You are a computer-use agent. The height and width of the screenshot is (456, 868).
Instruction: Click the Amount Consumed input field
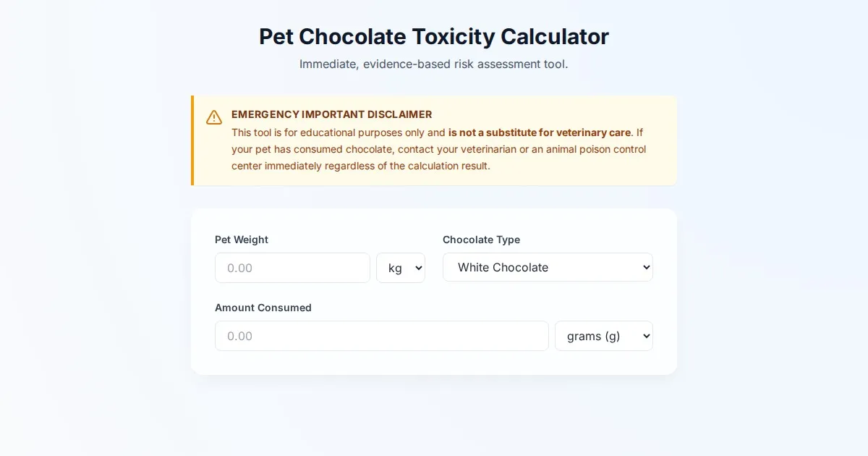pos(381,336)
